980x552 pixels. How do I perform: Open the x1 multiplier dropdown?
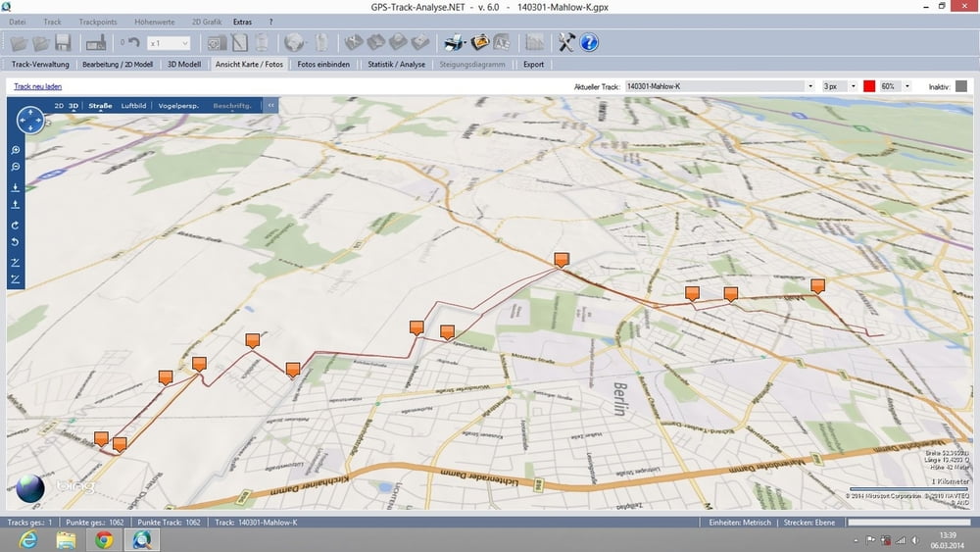185,43
